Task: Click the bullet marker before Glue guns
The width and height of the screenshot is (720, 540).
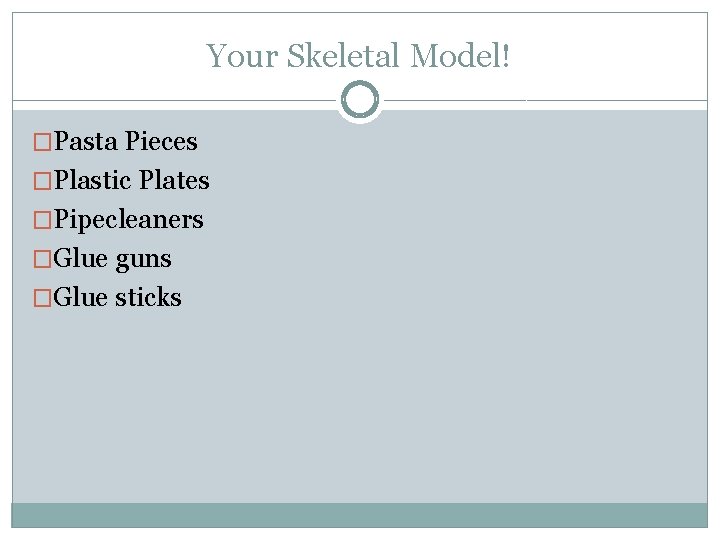Action: coord(43,259)
